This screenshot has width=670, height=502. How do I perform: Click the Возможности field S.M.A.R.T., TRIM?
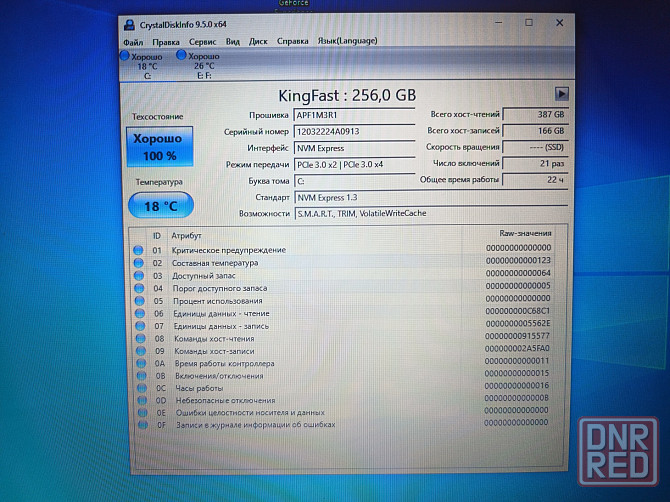431,213
